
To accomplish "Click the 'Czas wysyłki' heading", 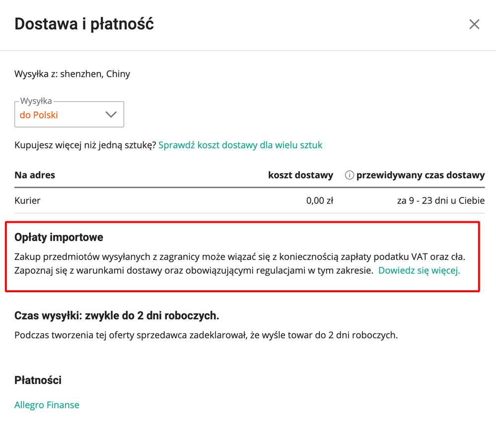I will coord(117,316).
